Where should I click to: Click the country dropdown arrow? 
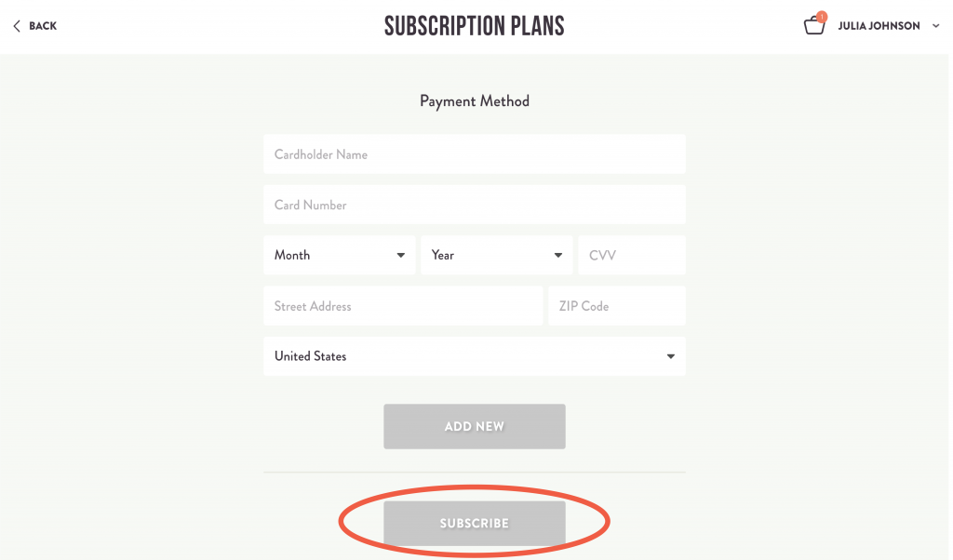tap(670, 356)
